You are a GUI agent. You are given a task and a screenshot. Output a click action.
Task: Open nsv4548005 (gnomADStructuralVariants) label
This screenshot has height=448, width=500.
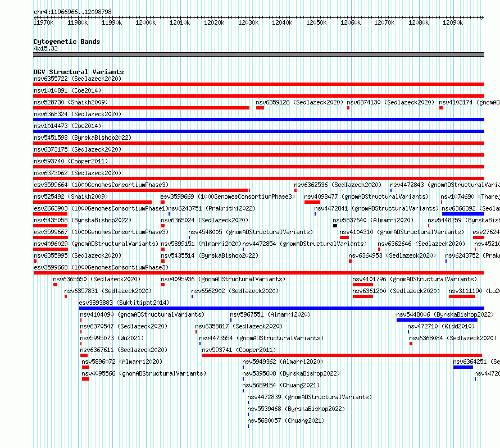pyautogui.click(x=251, y=232)
